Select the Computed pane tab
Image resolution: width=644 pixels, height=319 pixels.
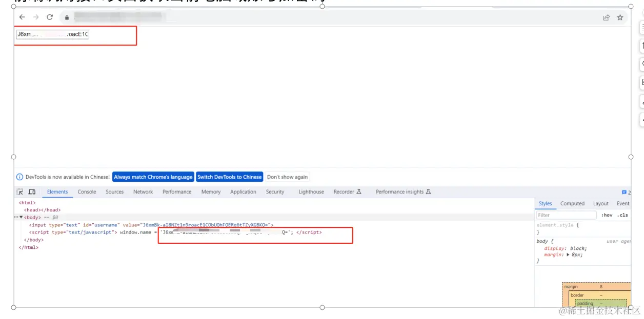pyautogui.click(x=572, y=204)
